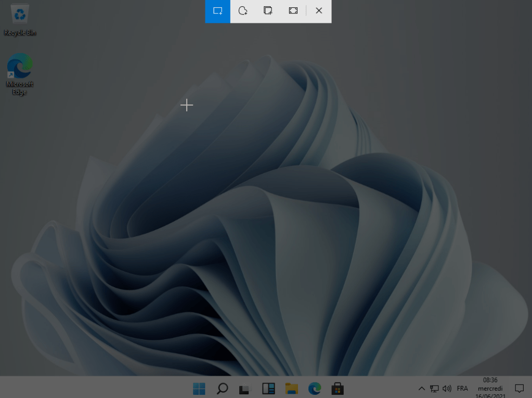Pick the Fullscreen snip mode

tap(293, 11)
